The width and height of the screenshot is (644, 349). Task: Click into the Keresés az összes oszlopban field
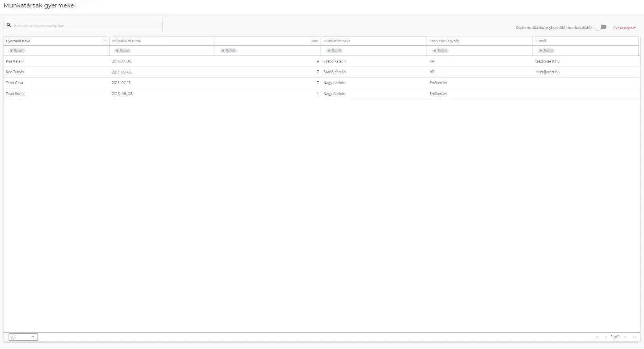(86, 25)
